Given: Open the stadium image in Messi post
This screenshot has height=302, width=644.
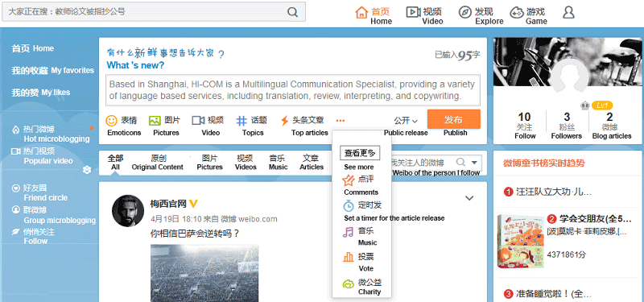Looking at the screenshot, I should (x=204, y=273).
